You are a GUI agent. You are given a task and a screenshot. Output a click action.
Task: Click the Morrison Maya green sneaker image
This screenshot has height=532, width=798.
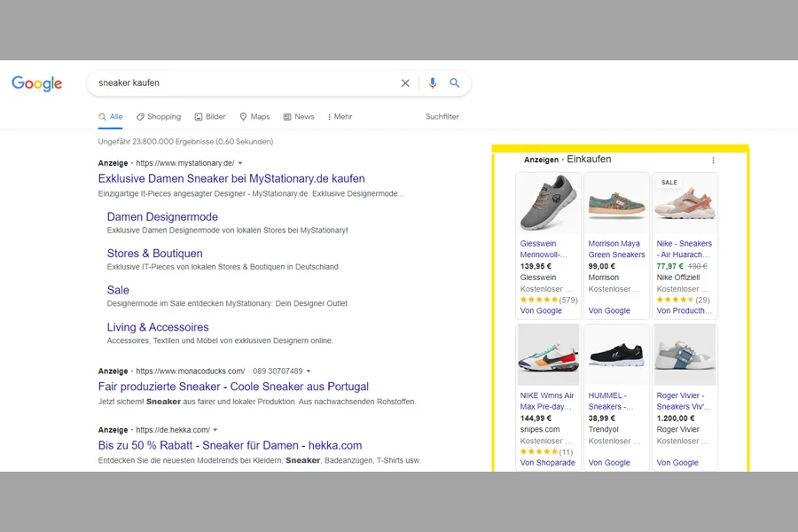click(616, 203)
